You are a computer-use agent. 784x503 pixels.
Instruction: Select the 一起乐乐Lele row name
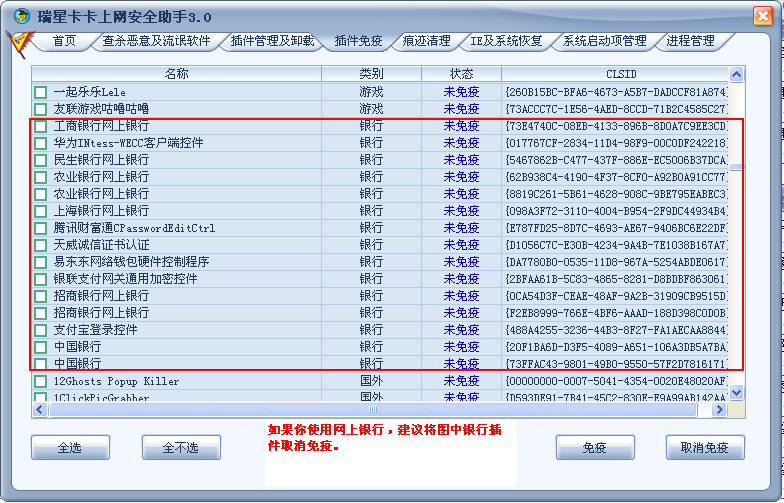pos(90,92)
